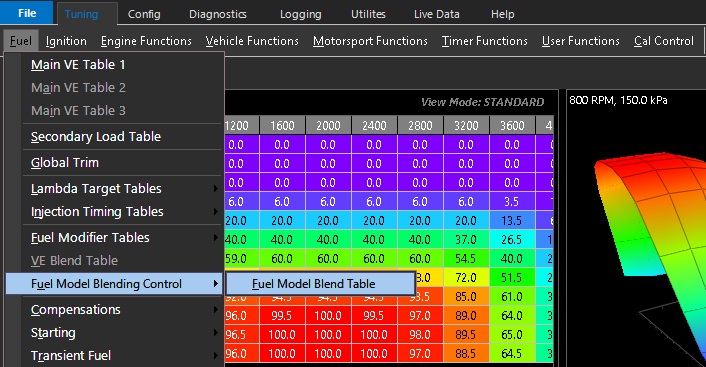Open the Cal Control menu
This screenshot has height=367, width=706.
(664, 41)
